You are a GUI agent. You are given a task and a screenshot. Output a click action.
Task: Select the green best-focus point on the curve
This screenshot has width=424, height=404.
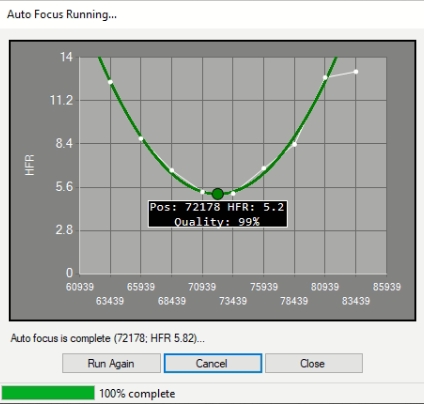218,194
